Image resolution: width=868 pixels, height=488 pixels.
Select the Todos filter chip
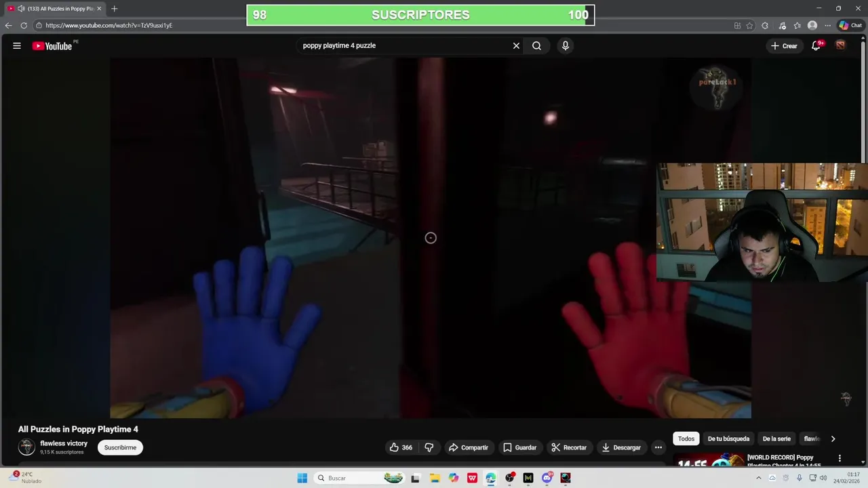(686, 439)
